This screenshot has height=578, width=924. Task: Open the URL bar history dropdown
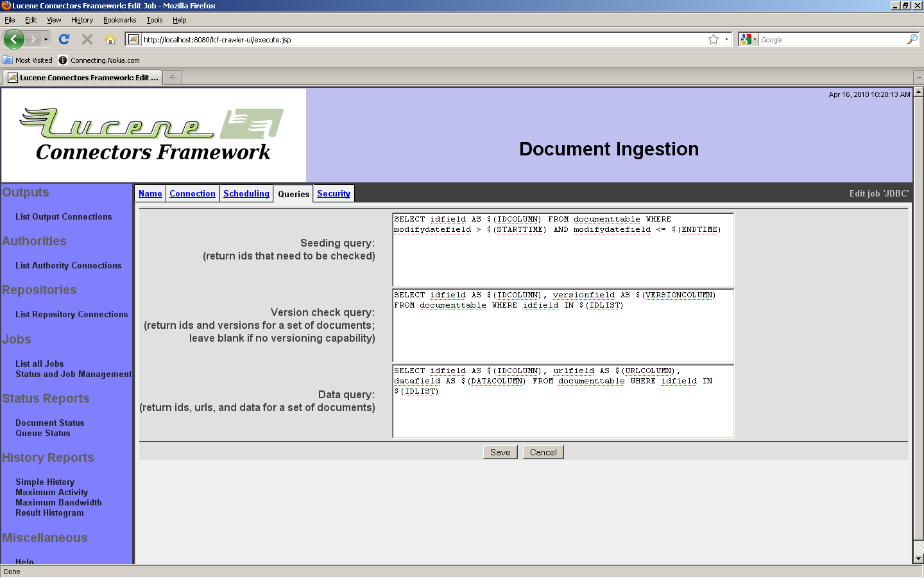click(x=726, y=39)
